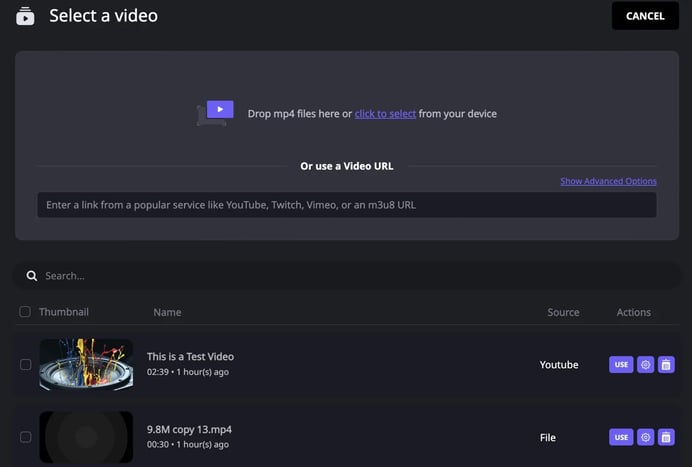Click the search magnifier icon
This screenshot has width=692, height=467.
click(x=32, y=276)
